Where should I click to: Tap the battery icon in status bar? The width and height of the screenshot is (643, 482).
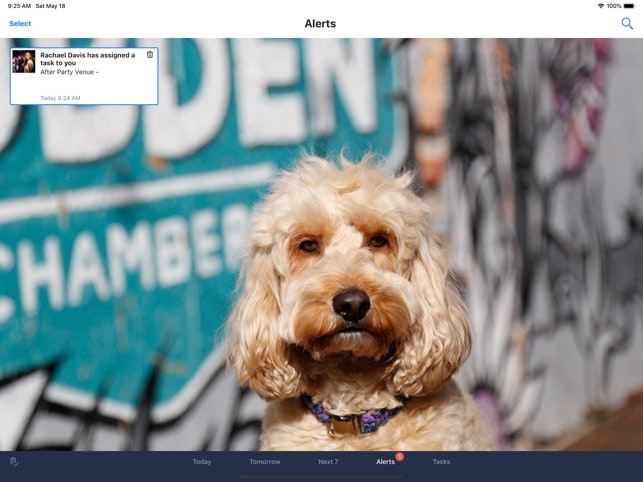[x=629, y=6]
